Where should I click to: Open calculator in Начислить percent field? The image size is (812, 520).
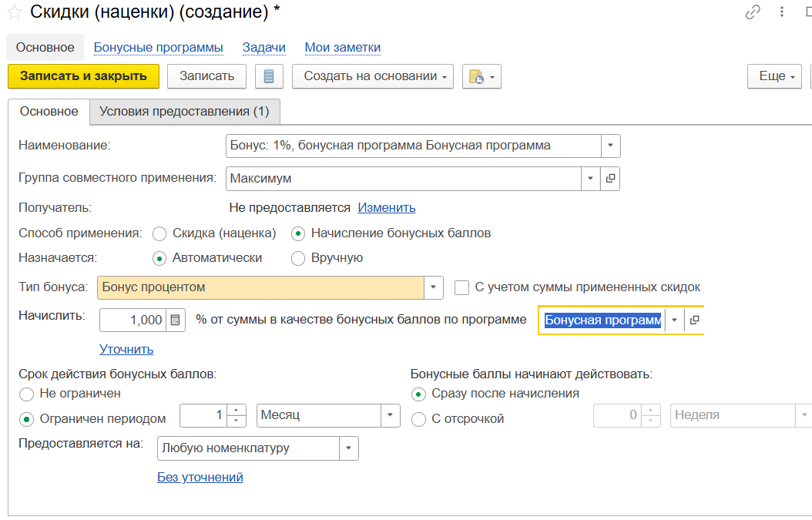click(176, 320)
